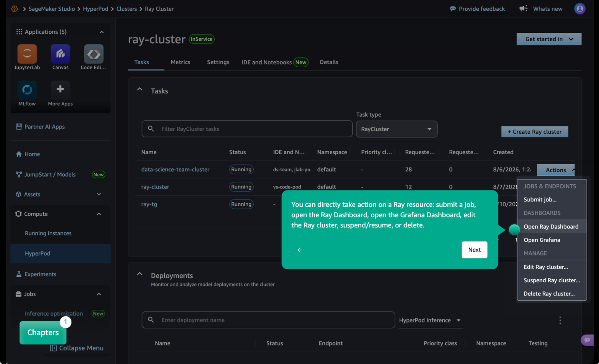Open Running instances in sidebar
Image resolution: width=599 pixels, height=364 pixels.
(48, 234)
